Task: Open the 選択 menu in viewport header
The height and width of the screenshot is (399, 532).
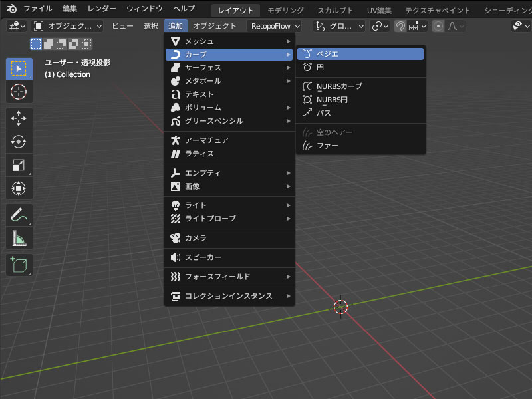Action: point(151,26)
